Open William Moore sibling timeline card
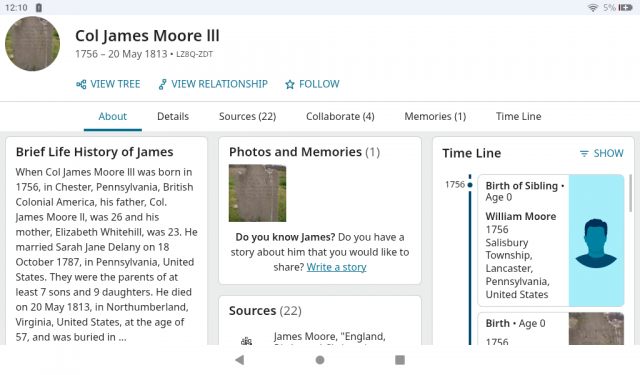The height and width of the screenshot is (375, 640). pos(551,240)
